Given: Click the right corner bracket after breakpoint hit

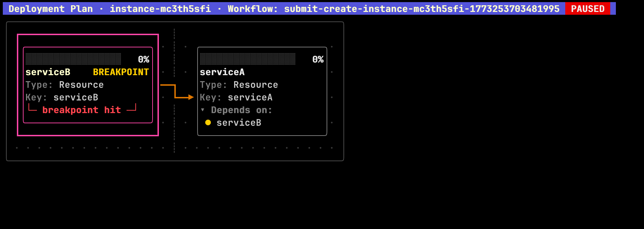Looking at the screenshot, I should [x=131, y=108].
